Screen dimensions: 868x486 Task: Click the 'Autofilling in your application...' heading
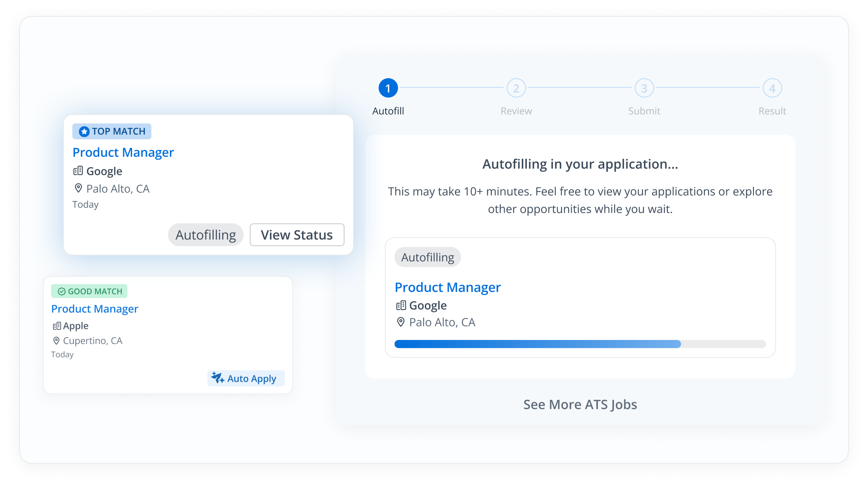coord(580,164)
